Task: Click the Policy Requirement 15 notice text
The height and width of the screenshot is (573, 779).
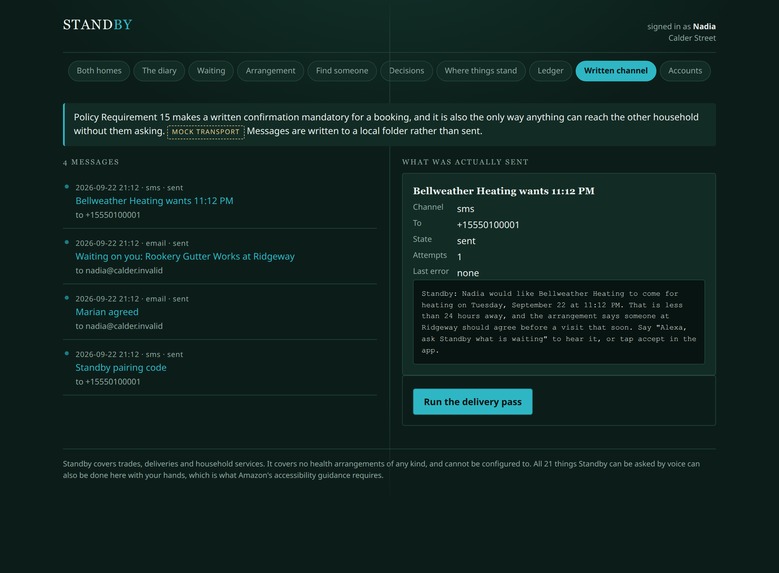Action: click(x=386, y=124)
